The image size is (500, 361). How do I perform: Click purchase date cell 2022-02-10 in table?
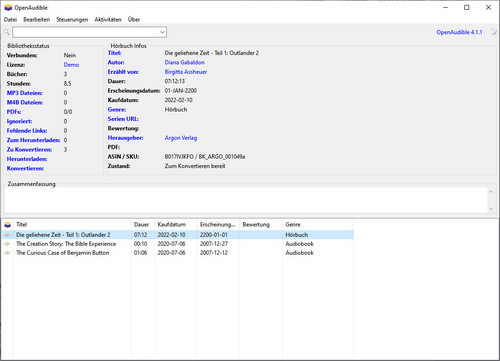(171, 235)
